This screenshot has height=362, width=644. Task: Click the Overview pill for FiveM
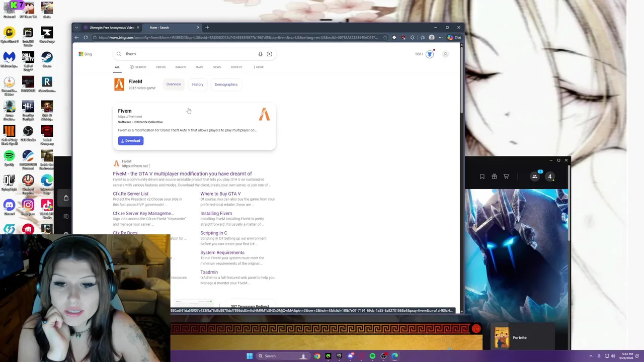click(x=174, y=84)
